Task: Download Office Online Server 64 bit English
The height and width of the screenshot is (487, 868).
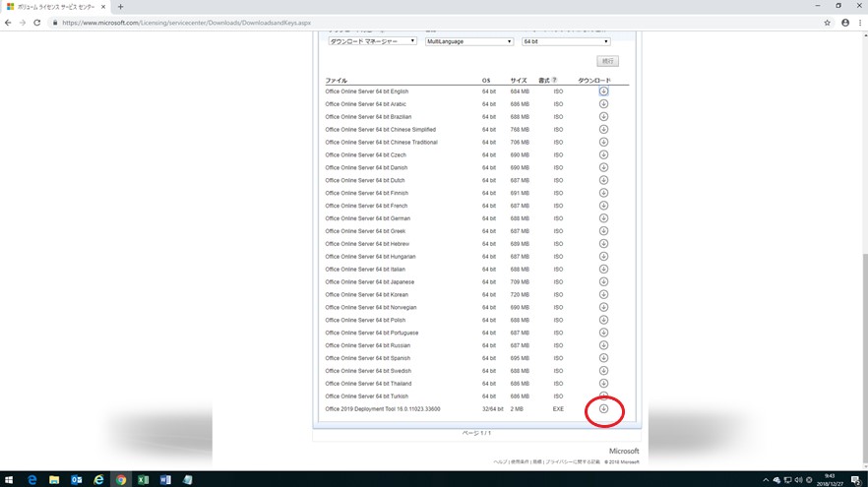Action: point(603,91)
